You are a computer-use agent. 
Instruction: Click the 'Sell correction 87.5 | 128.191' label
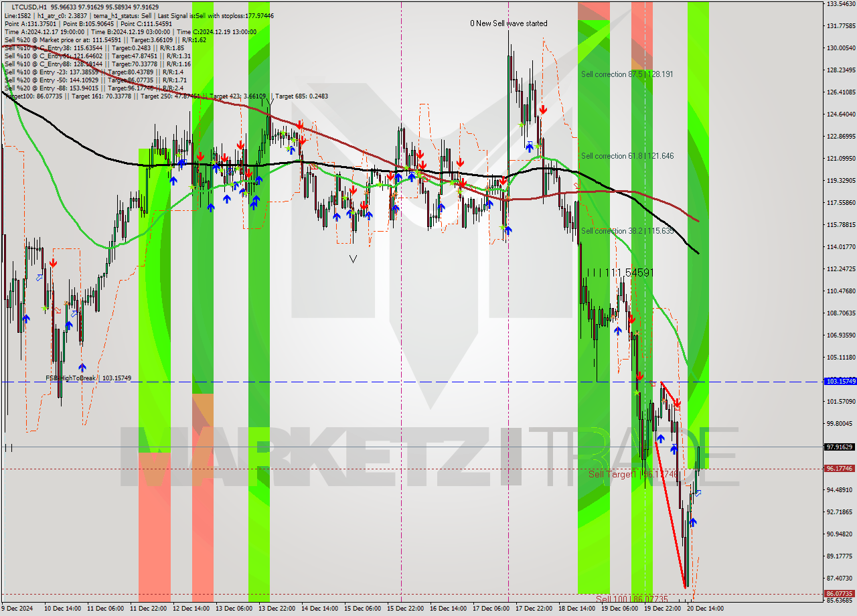tap(627, 74)
